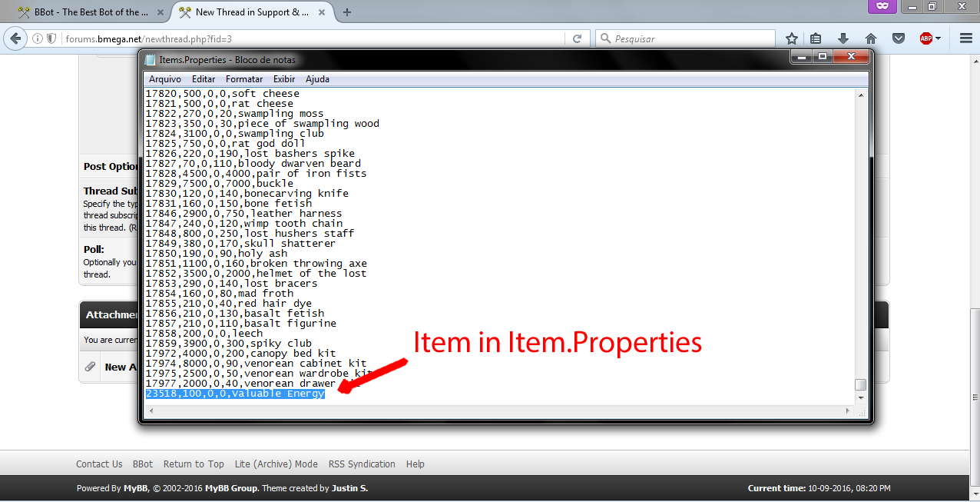Open the Lite (Archive) Mode link

click(276, 464)
